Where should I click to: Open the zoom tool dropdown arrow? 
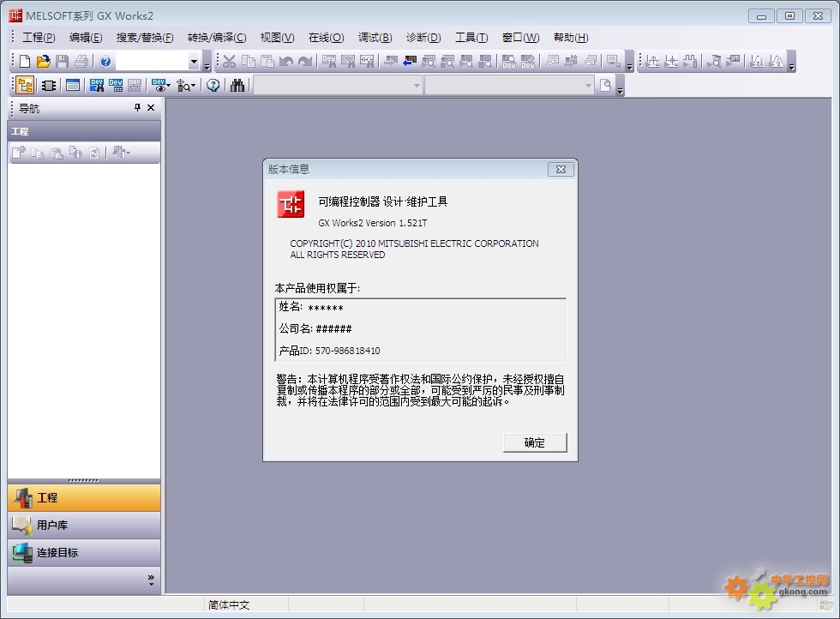tap(194, 85)
